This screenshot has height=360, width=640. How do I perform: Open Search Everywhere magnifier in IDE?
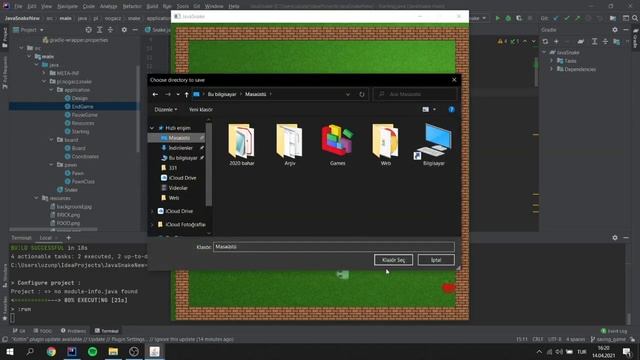coord(635,18)
